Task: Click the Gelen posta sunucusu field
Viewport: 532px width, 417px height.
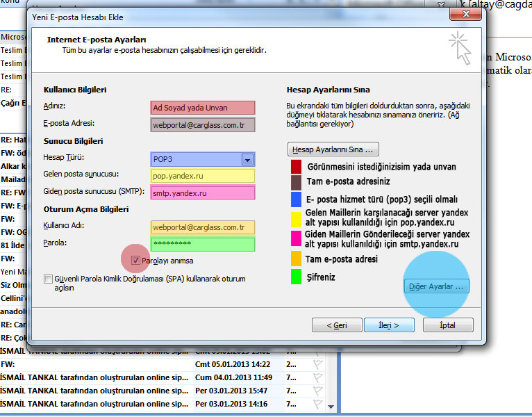Action: pos(203,176)
